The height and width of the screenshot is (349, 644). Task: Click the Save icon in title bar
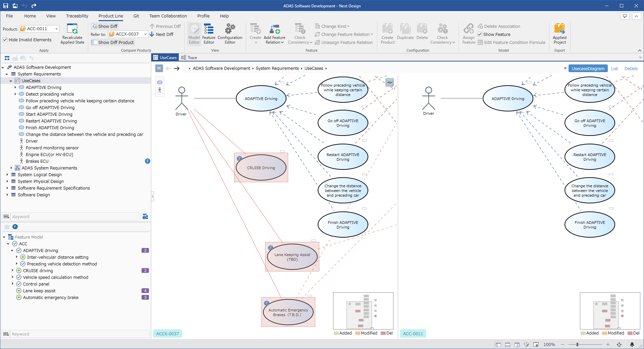pos(6,6)
